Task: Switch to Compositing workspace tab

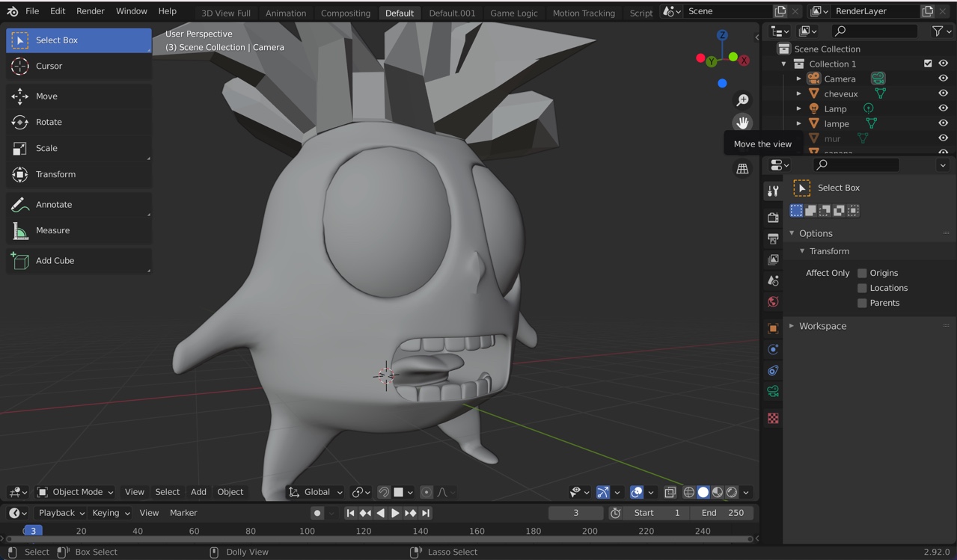Action: [346, 13]
